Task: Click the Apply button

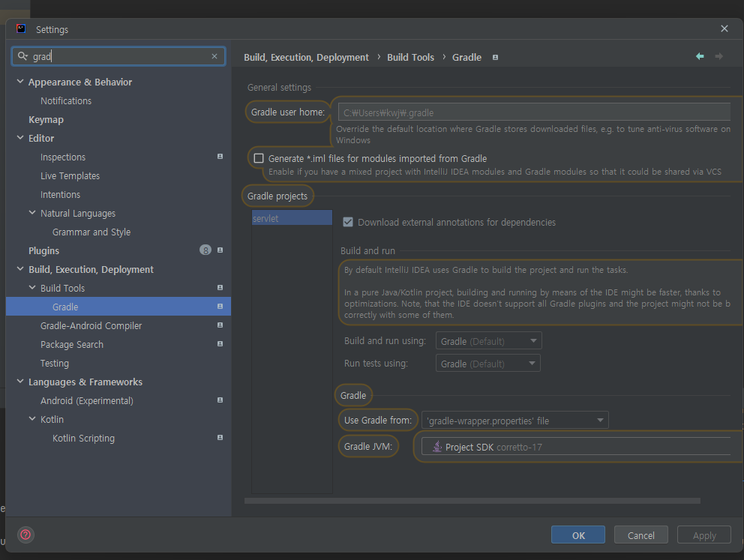Action: pos(704,535)
